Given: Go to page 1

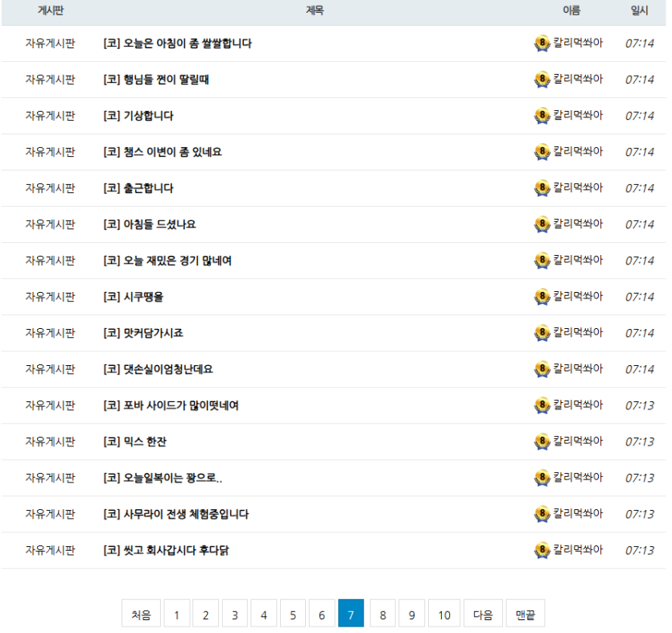Looking at the screenshot, I should click(x=176, y=615).
